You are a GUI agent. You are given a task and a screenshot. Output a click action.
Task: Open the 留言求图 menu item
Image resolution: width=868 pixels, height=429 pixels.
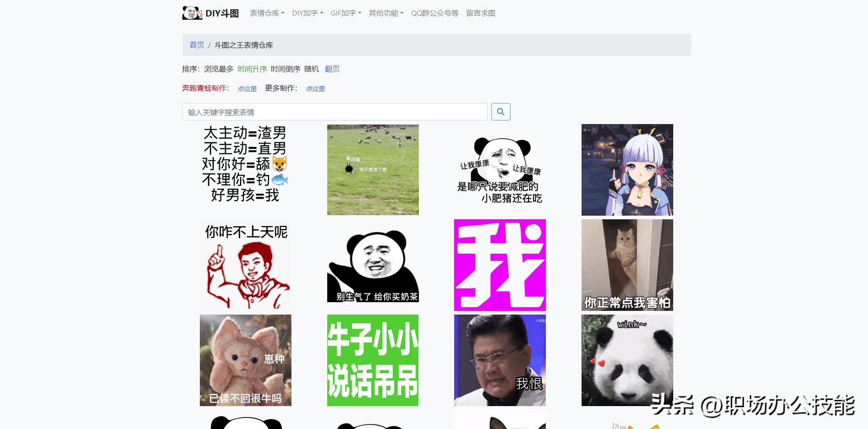click(480, 13)
